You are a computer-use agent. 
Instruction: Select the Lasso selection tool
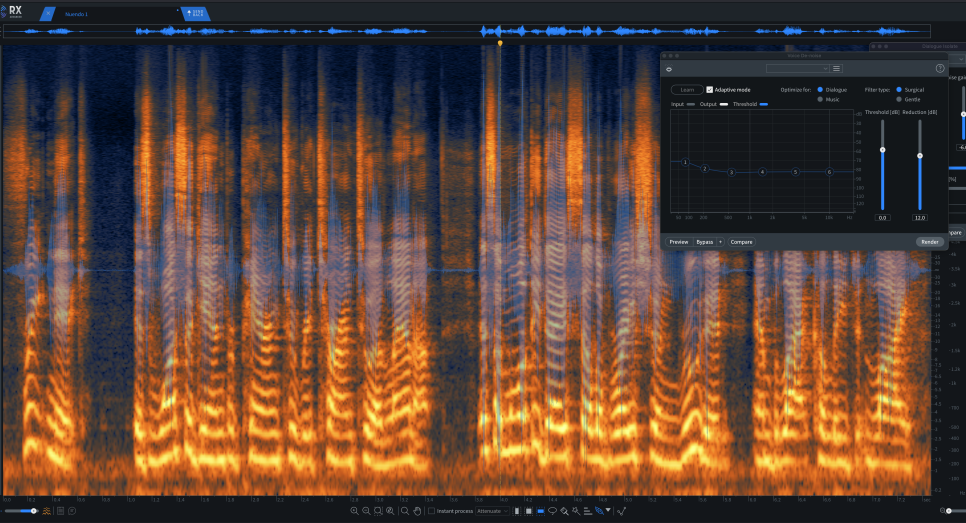coord(553,511)
